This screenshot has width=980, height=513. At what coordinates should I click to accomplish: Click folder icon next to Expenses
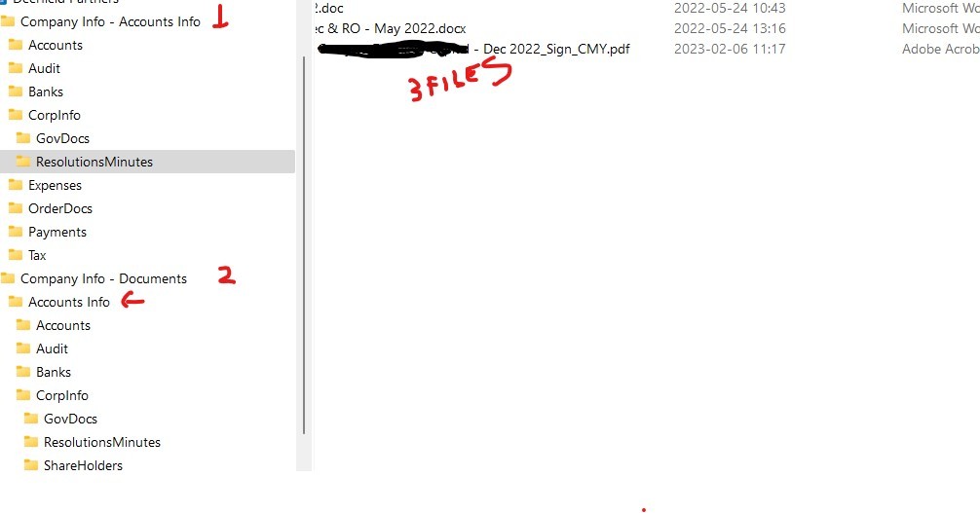(16, 185)
